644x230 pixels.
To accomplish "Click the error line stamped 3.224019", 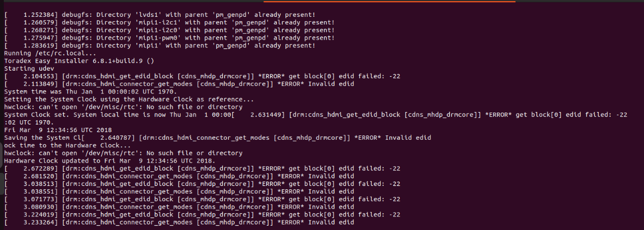I will 202,214.
